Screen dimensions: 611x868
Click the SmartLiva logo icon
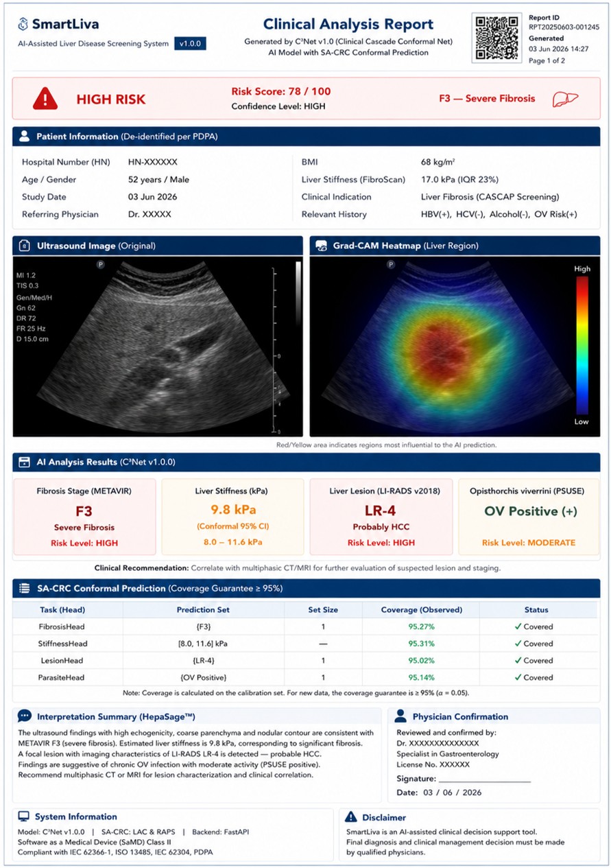pyautogui.click(x=24, y=24)
